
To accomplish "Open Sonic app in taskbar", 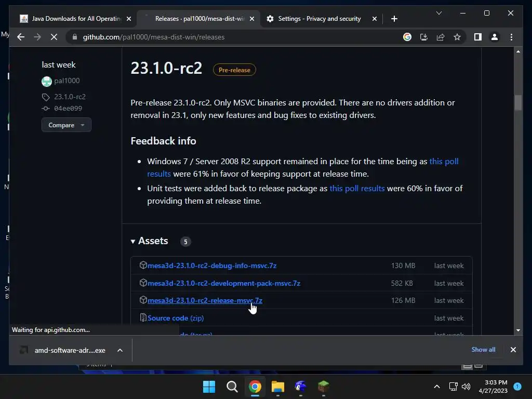I will [301, 387].
